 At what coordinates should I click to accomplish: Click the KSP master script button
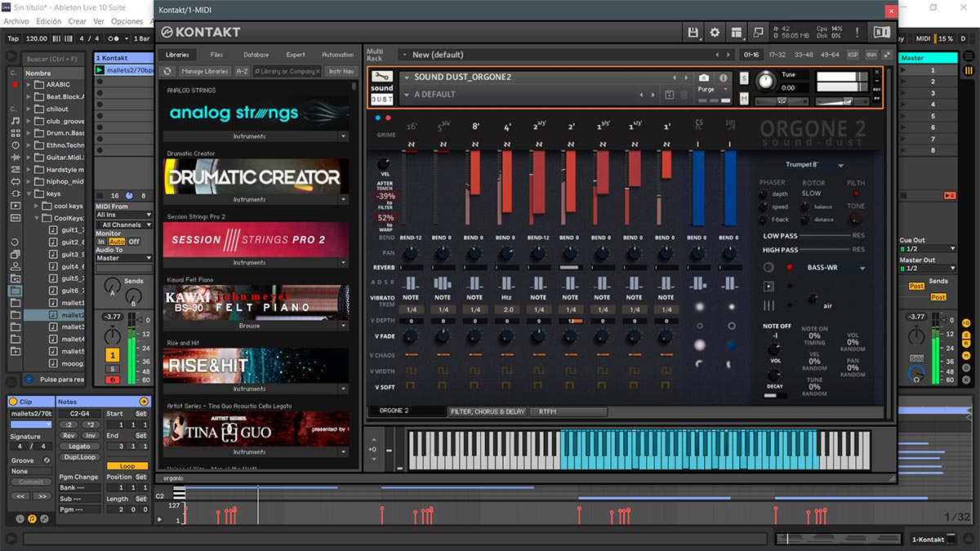(853, 55)
